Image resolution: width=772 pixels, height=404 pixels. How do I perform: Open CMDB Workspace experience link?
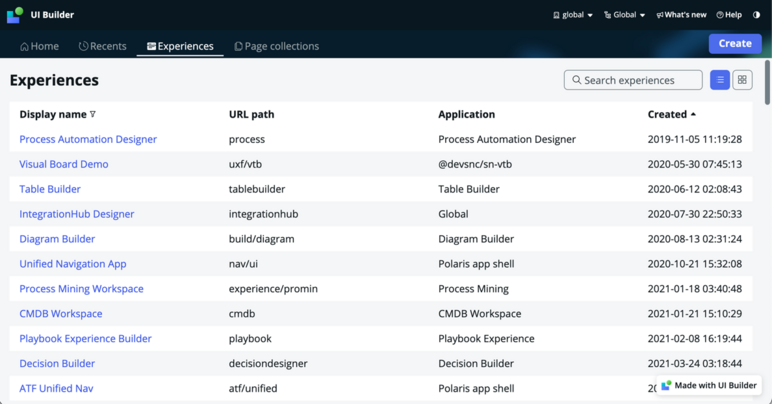[x=61, y=314]
